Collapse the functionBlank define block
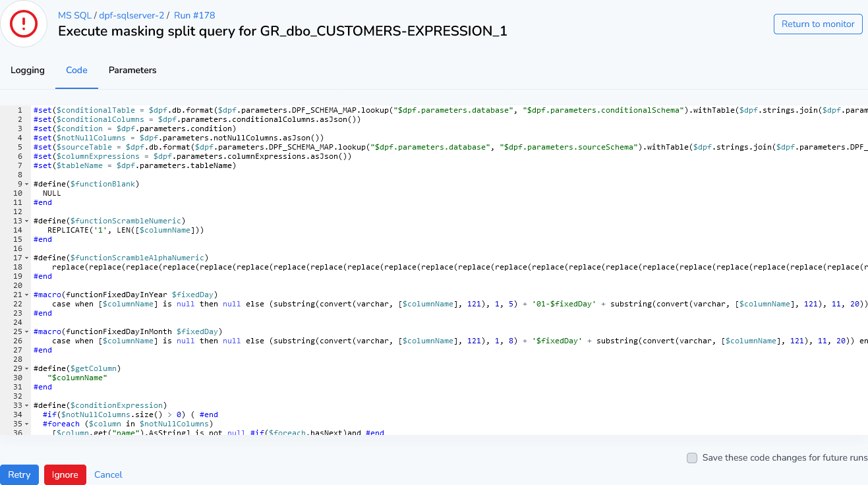868x485 pixels. point(28,184)
